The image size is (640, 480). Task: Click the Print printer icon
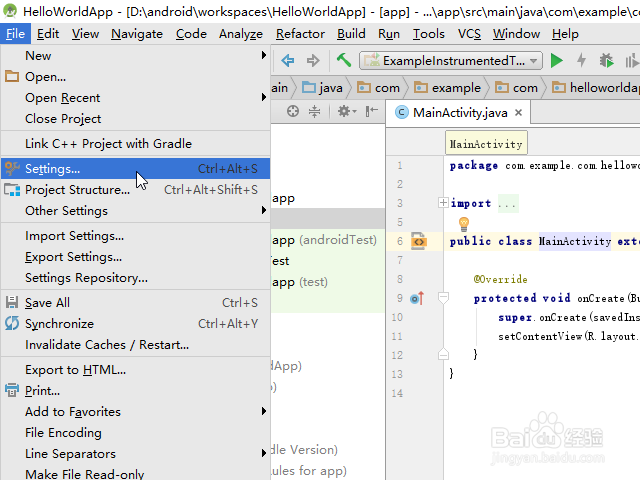pos(12,390)
